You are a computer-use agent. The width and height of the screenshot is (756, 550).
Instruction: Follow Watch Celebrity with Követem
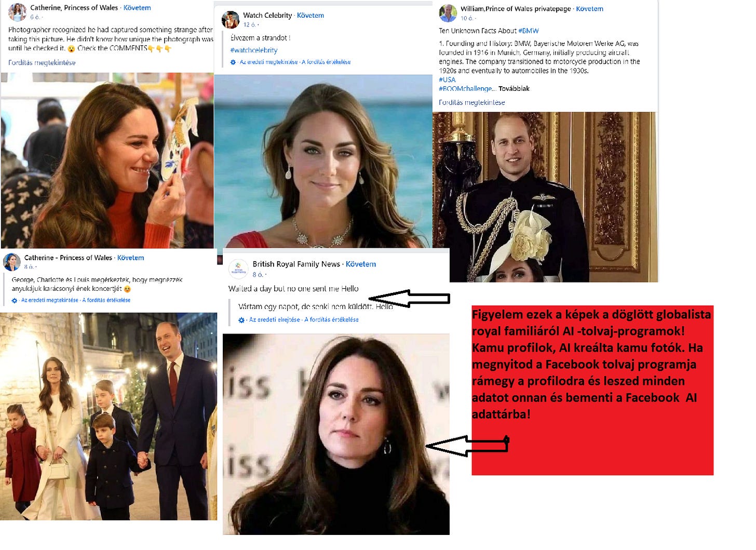pyautogui.click(x=310, y=16)
